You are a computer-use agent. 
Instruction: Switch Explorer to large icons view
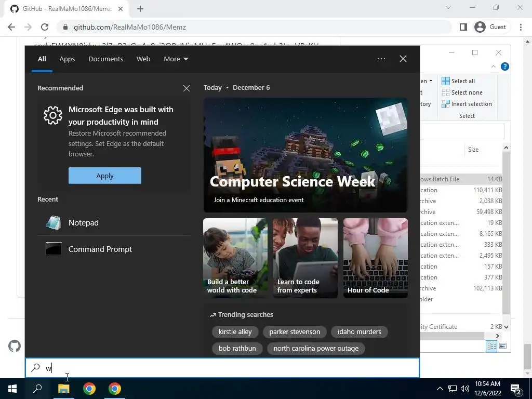(x=503, y=346)
